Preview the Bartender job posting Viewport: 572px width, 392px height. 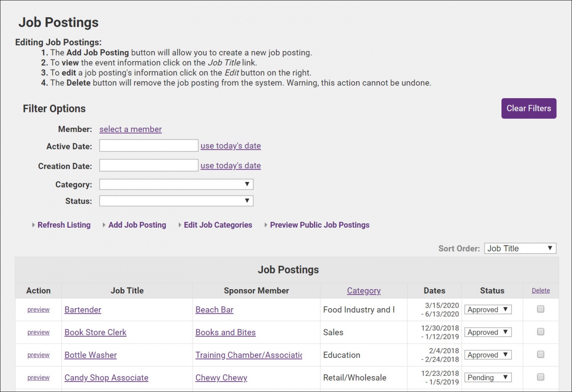tap(38, 310)
